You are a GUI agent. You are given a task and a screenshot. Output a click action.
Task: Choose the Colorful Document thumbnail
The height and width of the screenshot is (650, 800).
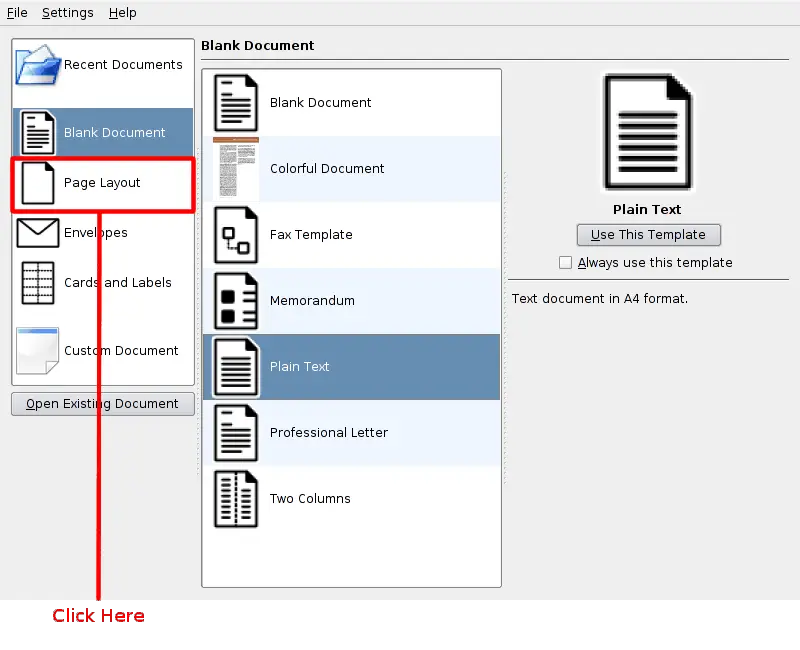[236, 169]
